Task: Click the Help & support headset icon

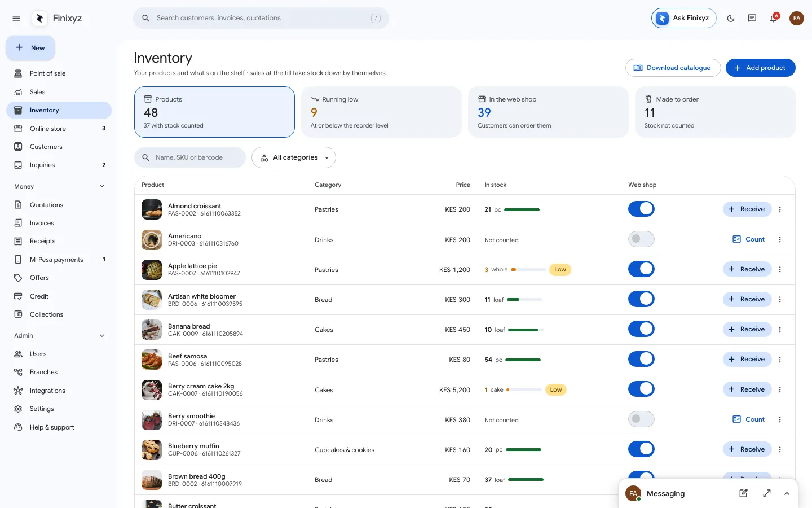Action: tap(18, 427)
